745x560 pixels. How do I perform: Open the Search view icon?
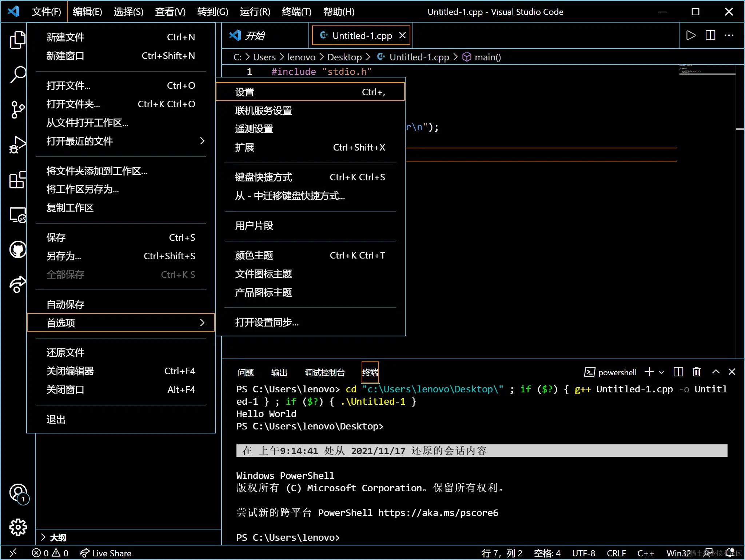pyautogui.click(x=17, y=75)
